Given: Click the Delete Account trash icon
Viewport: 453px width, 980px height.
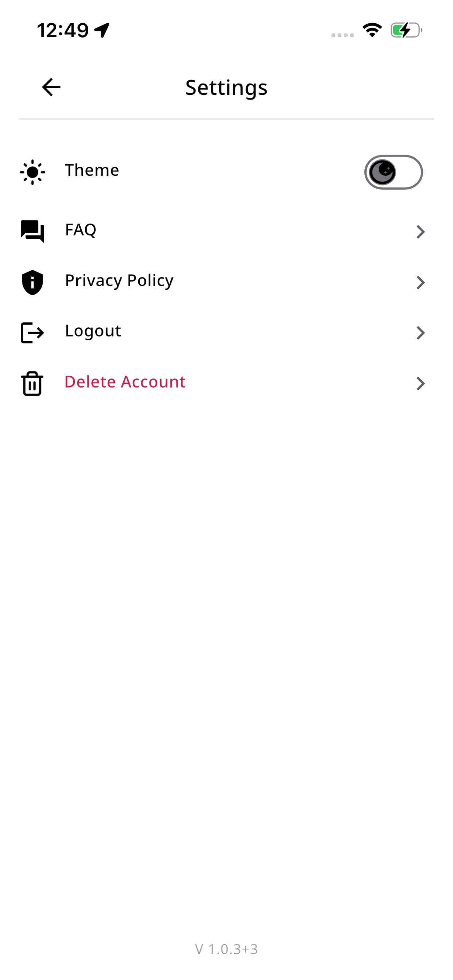Looking at the screenshot, I should pyautogui.click(x=32, y=384).
